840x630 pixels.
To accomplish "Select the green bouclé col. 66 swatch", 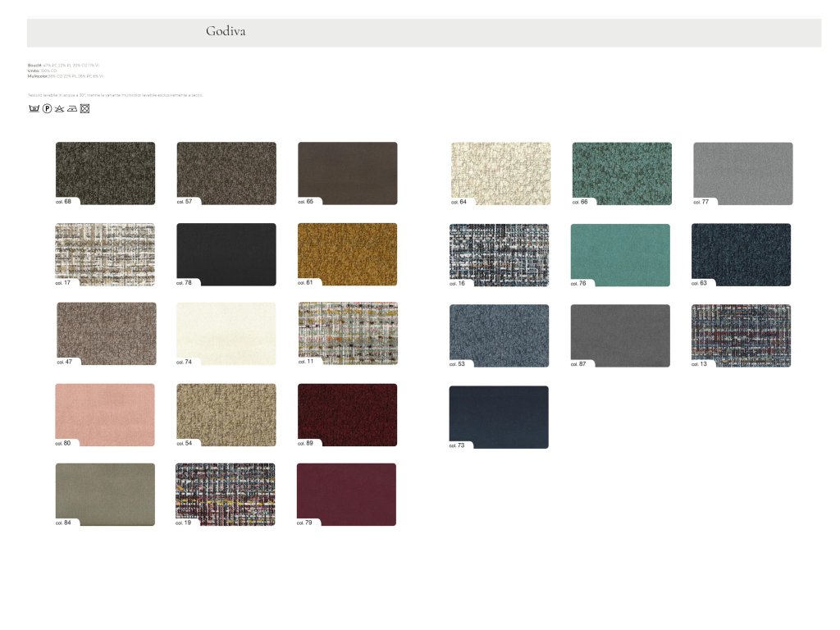I will click(622, 173).
